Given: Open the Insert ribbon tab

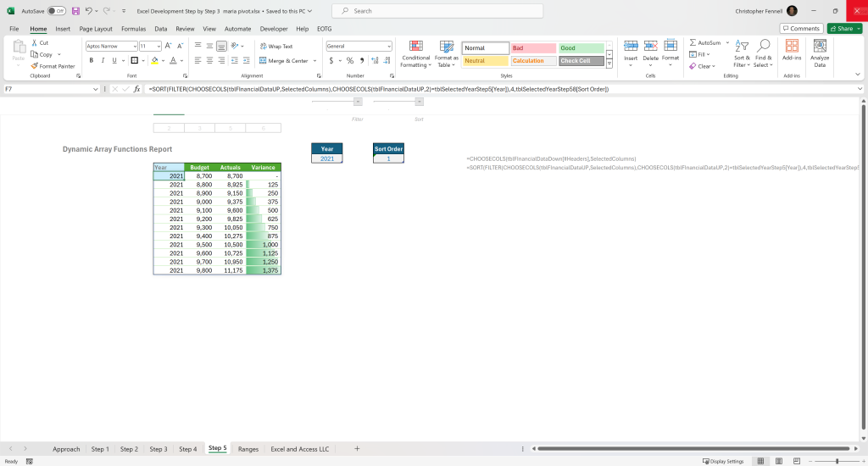Looking at the screenshot, I should point(63,29).
